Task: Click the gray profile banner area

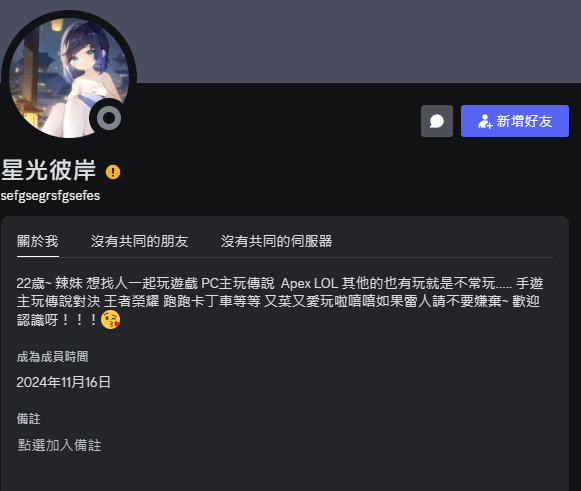Action: 356,41
